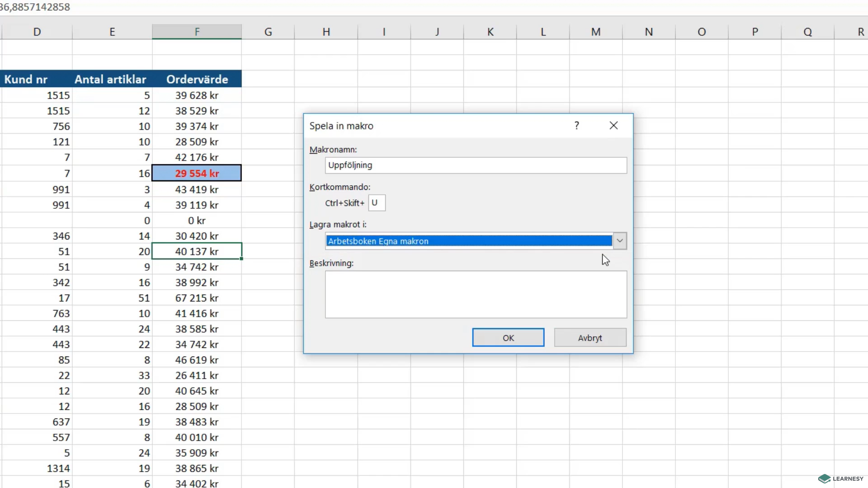Viewport: 868px width, 488px height.
Task: Select the cell with 67 215 kr
Action: click(x=197, y=298)
